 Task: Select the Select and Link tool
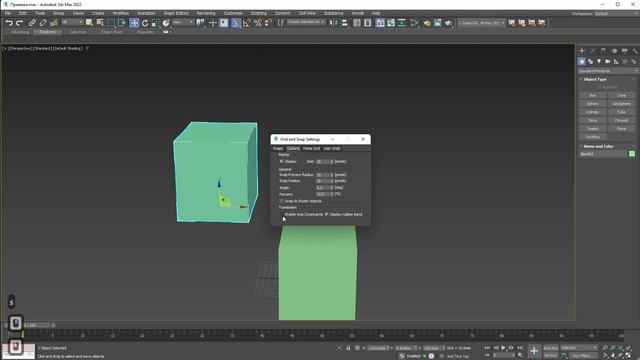32,23
